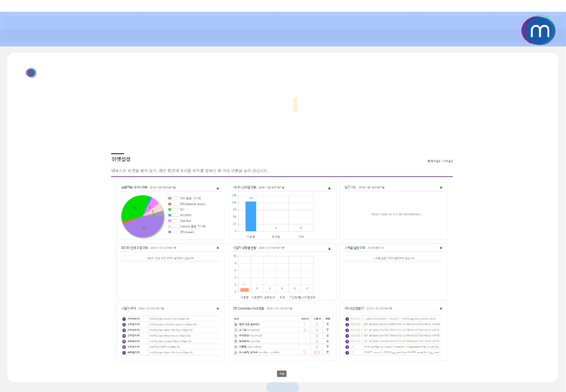Click the 최근 이슈 widget title
The image size is (566, 392).
[x=350, y=187]
